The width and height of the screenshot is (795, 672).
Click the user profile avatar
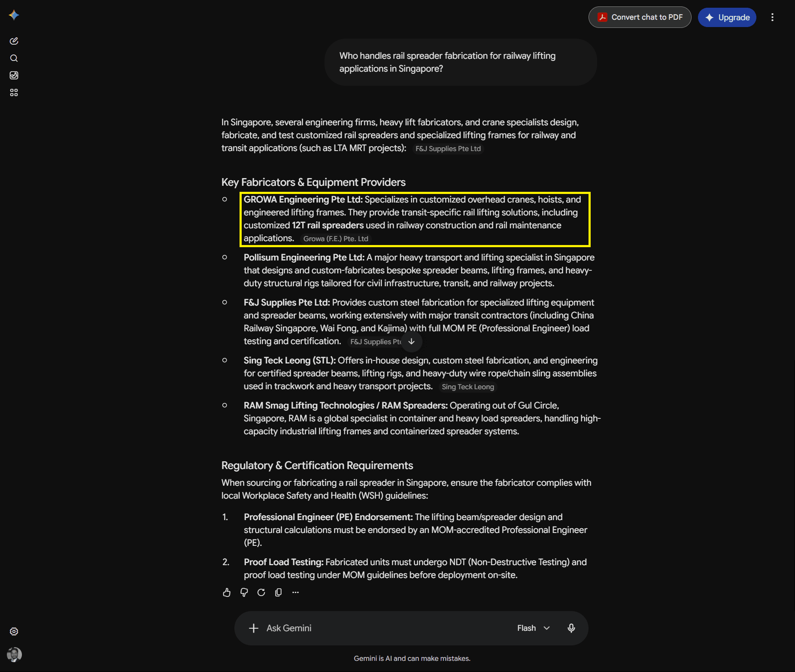(14, 654)
